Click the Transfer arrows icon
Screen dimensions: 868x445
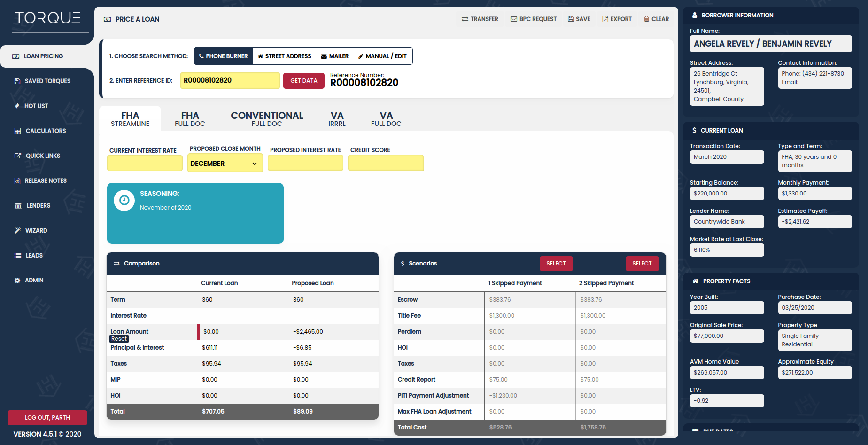(x=465, y=19)
